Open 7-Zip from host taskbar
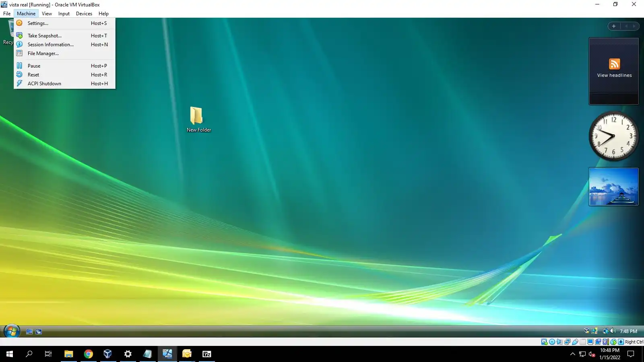Screen dimensions: 644x362 (207, 354)
